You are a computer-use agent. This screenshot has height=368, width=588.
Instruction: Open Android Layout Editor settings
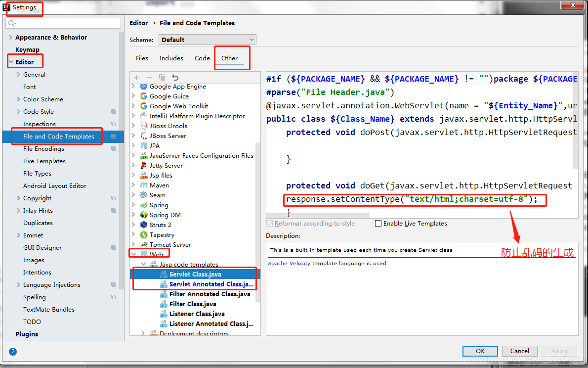(55, 186)
